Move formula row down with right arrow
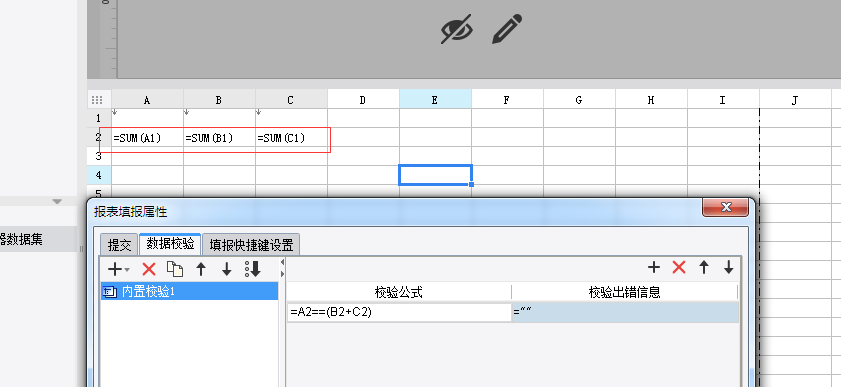 coord(728,267)
